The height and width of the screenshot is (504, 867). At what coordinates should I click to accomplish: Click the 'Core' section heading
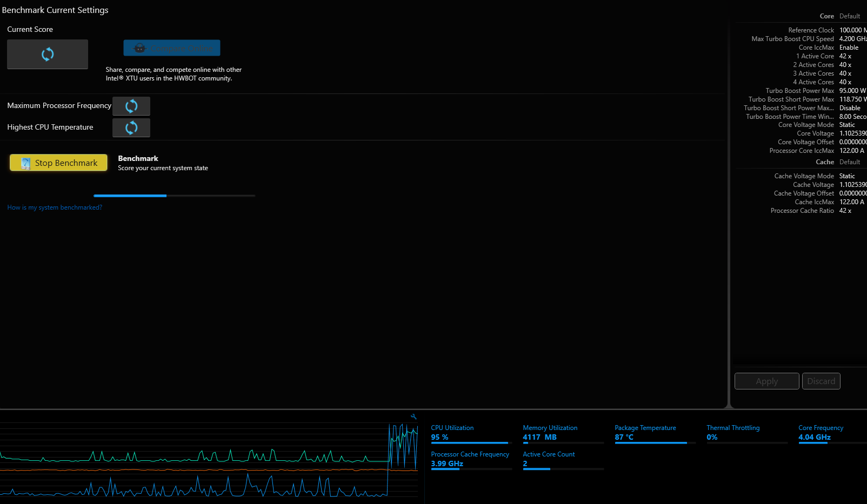click(826, 16)
